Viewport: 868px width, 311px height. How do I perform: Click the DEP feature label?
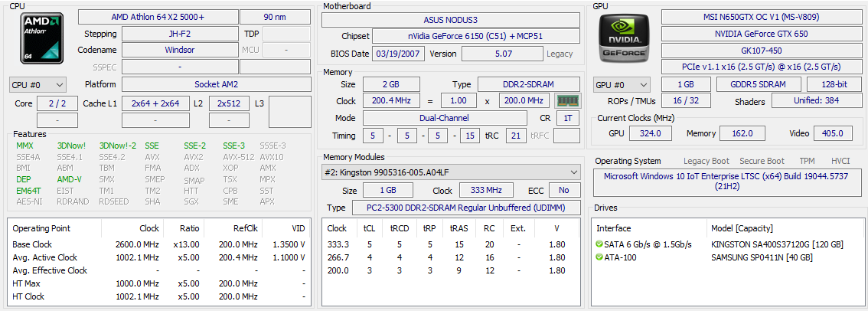23,179
